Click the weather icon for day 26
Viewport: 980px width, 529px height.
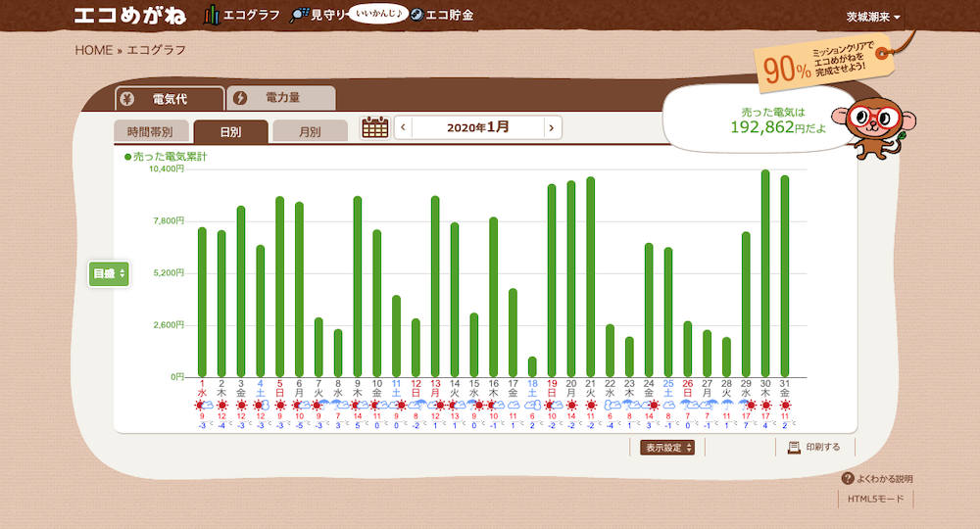coord(688,405)
